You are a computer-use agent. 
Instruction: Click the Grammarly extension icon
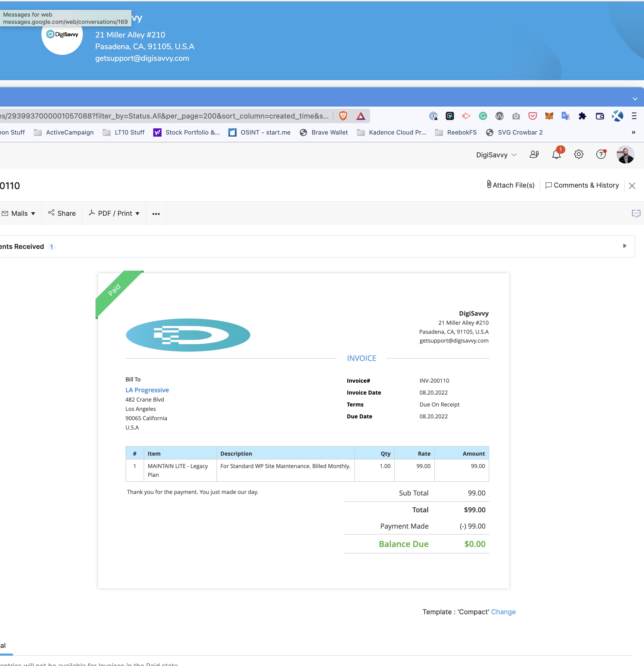tap(483, 116)
